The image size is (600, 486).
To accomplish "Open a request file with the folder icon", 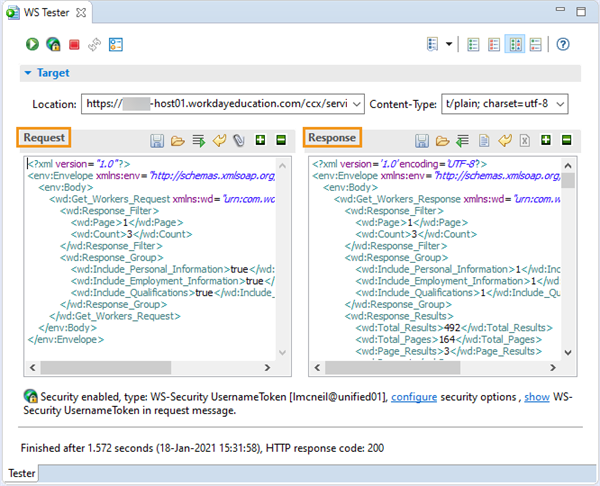I will click(178, 140).
